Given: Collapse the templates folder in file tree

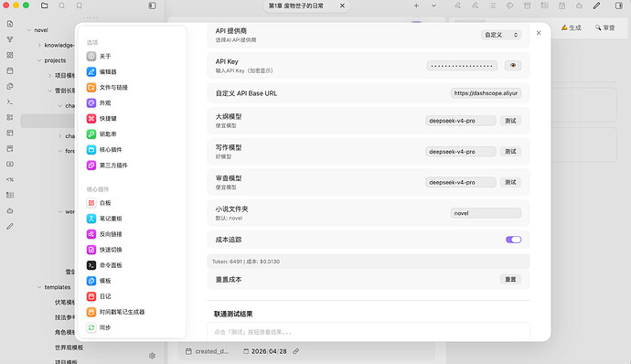Looking at the screenshot, I should (x=39, y=287).
